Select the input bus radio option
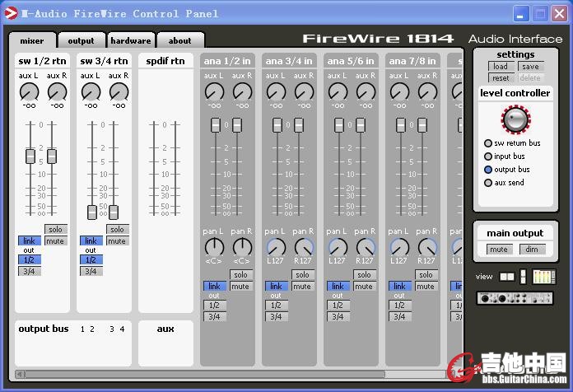 tap(488, 156)
